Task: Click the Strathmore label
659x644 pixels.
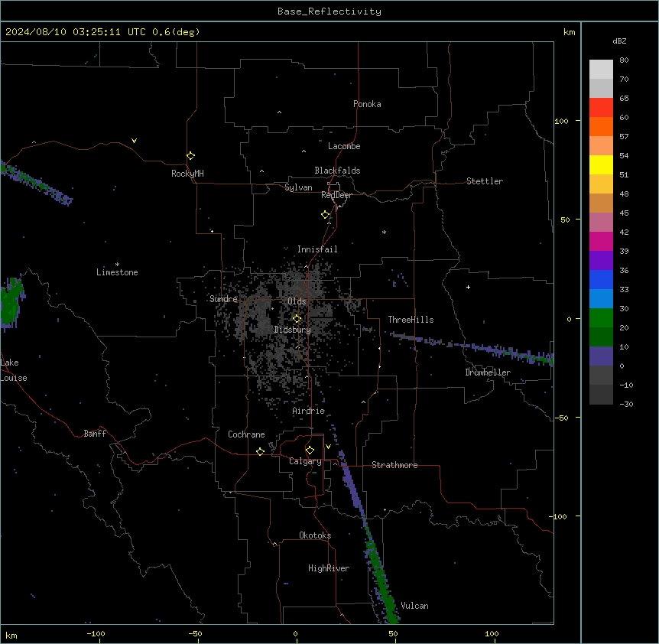Action: click(x=394, y=465)
